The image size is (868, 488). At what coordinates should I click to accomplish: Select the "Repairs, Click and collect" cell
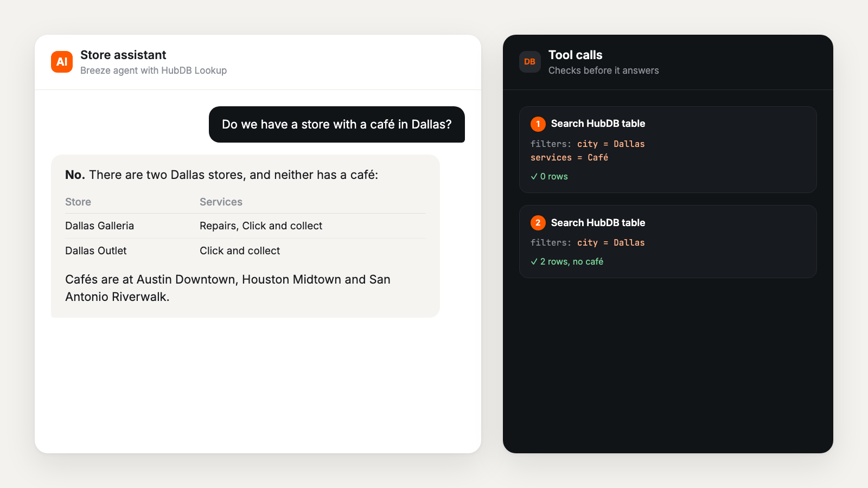261,226
